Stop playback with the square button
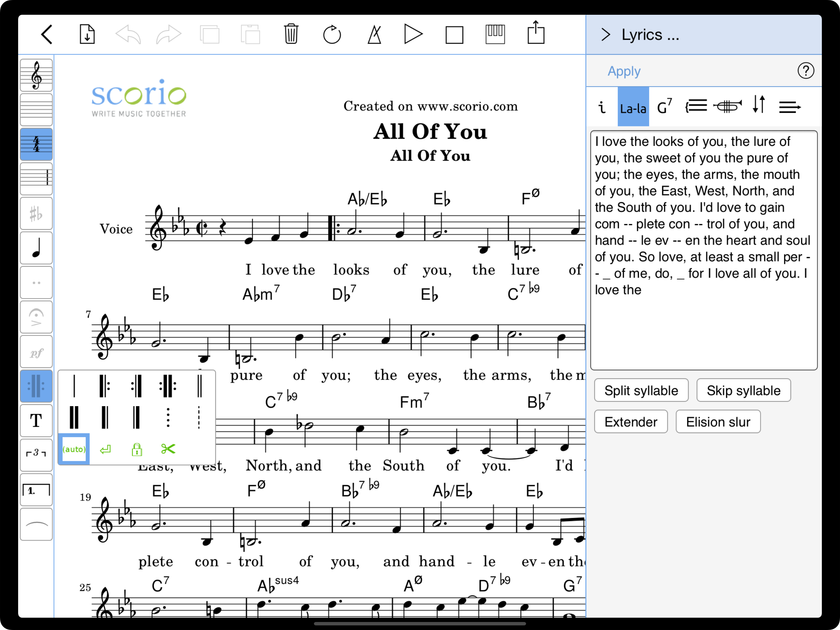 pos(454,35)
